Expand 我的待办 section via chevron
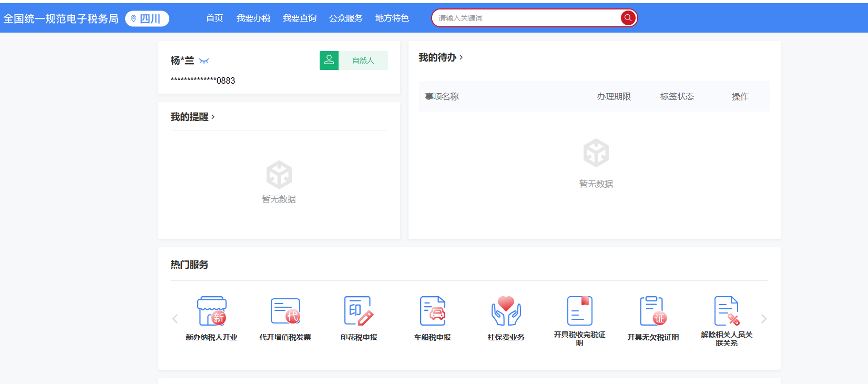Screen dimensions: 868x384 click(x=461, y=57)
